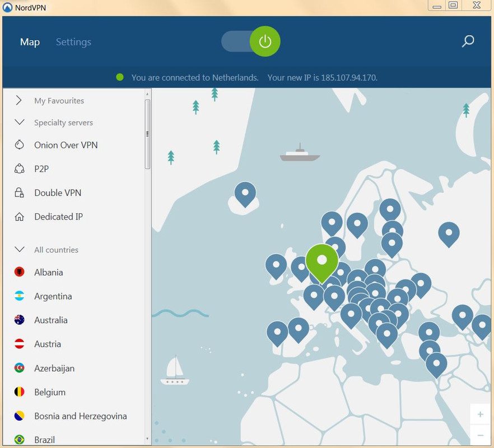Click the sidebar scroll up arrow
The height and width of the screenshot is (448, 494).
[147, 94]
